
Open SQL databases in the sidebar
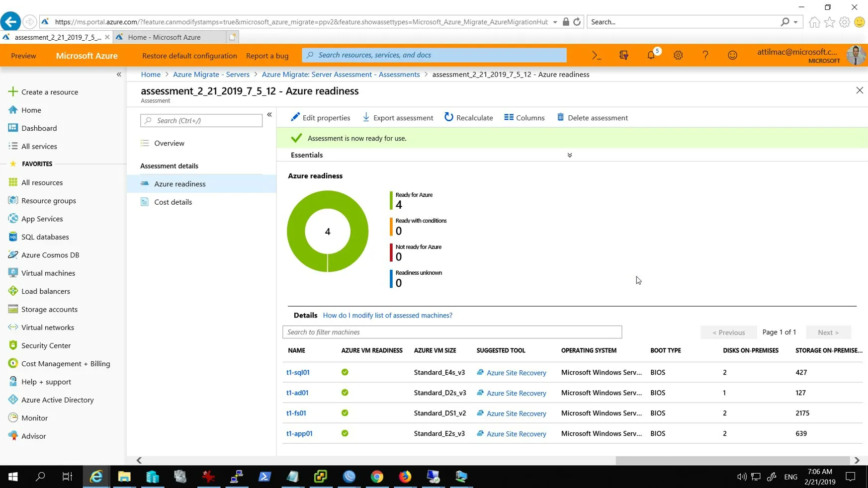pyautogui.click(x=45, y=237)
